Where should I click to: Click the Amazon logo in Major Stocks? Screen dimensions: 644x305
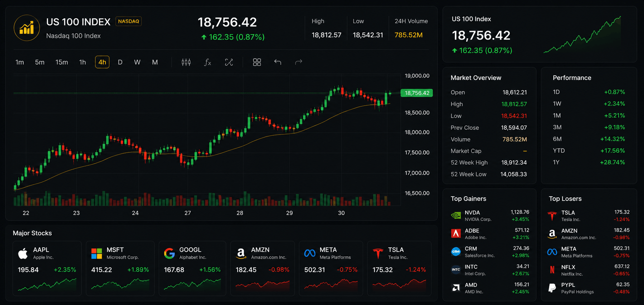[241, 254]
